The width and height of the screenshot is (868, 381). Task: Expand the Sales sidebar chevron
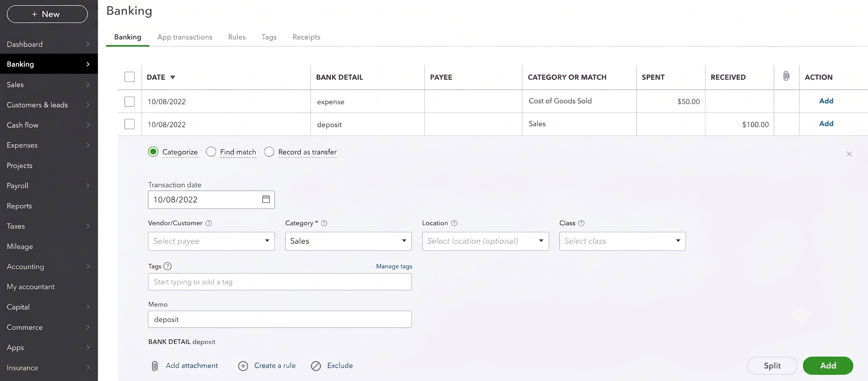click(x=88, y=84)
